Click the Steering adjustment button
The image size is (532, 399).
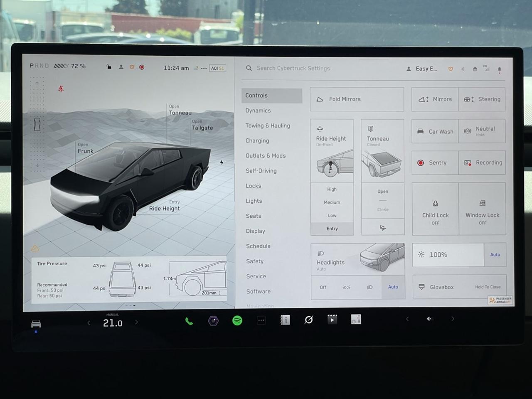(x=482, y=99)
